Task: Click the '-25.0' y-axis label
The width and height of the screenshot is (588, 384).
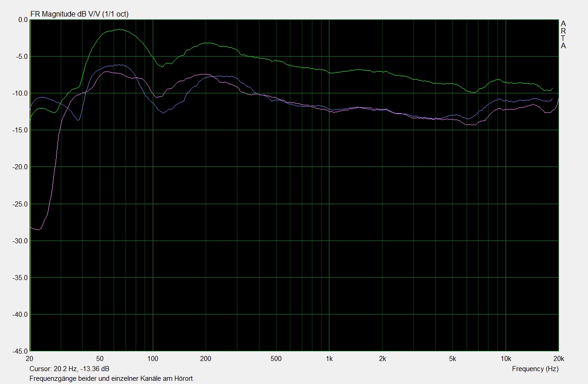Action: point(20,204)
